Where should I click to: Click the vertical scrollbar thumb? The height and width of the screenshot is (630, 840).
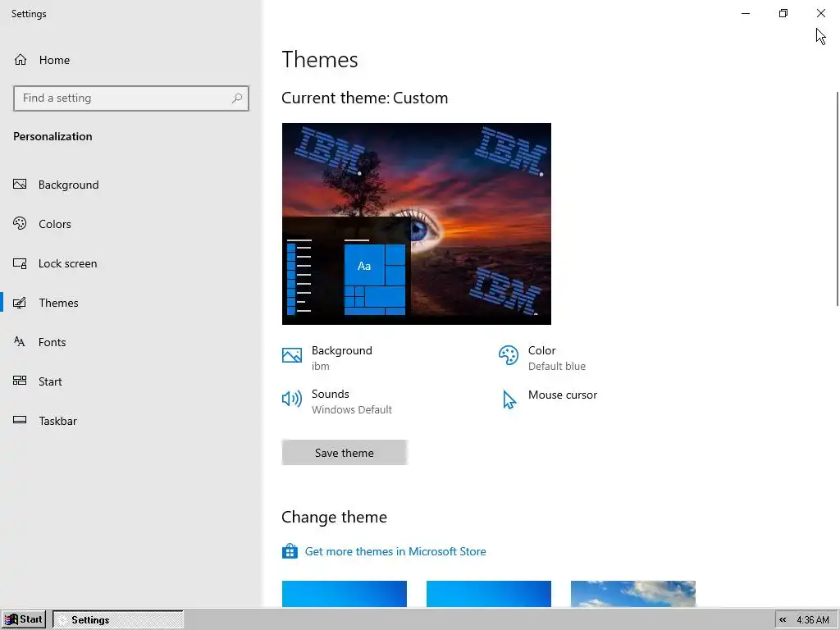(x=838, y=199)
